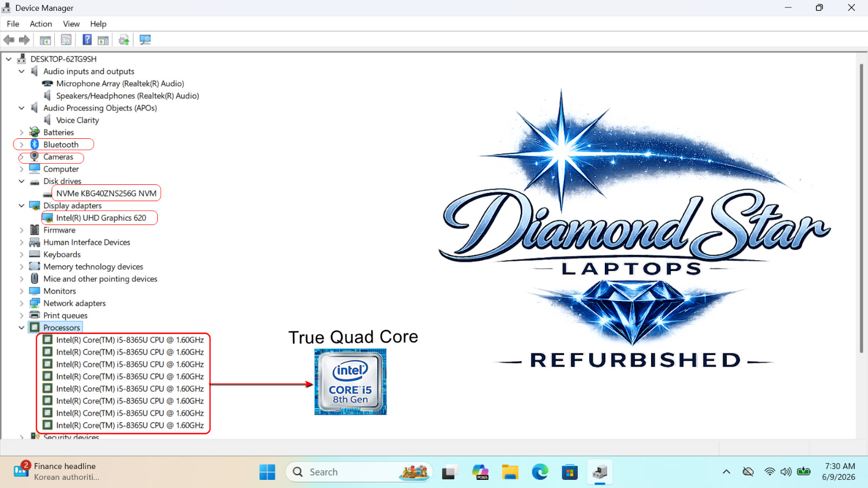The image size is (868, 488).
Task: Expand Memory technology devices chevron
Action: (22, 267)
